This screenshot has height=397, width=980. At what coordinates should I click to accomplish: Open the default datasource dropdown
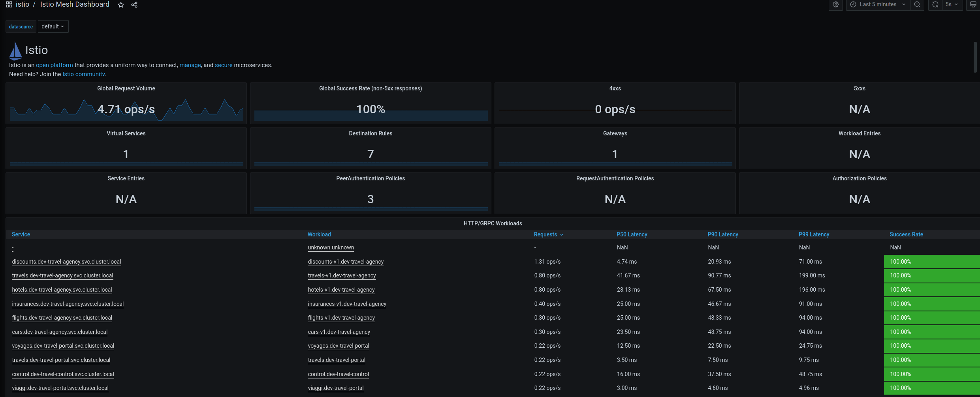(53, 26)
